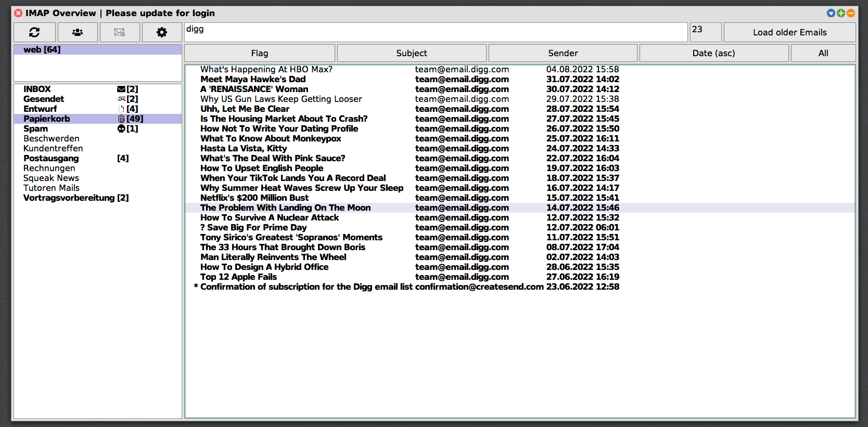Open the Entwurf folder
This screenshot has width=868, height=427.
pos(98,109)
